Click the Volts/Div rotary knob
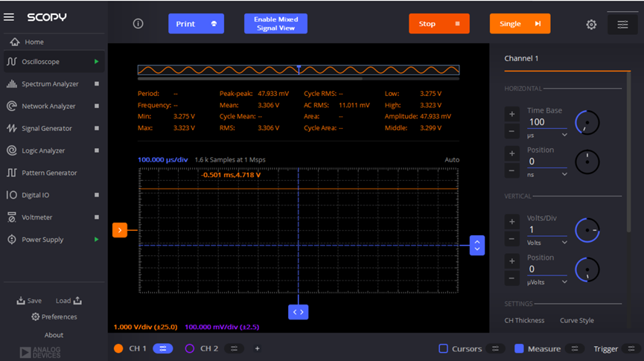Image resolution: width=644 pixels, height=361 pixels. [x=587, y=230]
